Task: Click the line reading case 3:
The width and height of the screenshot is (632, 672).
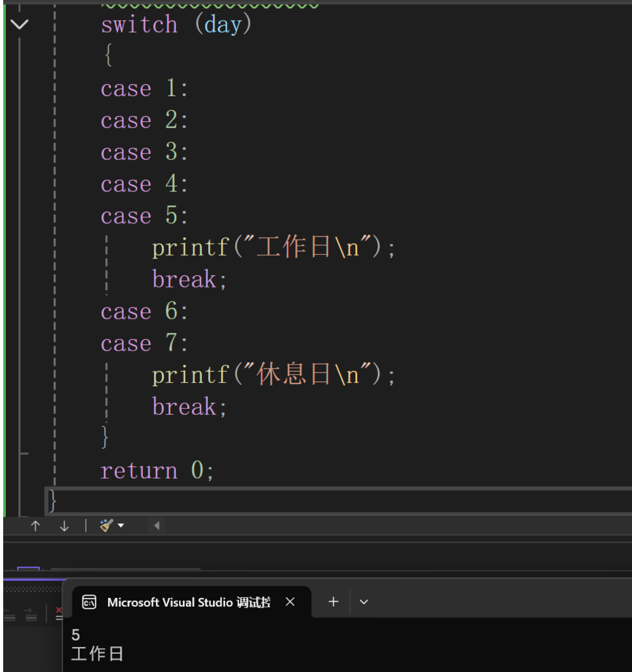Action: [x=144, y=152]
